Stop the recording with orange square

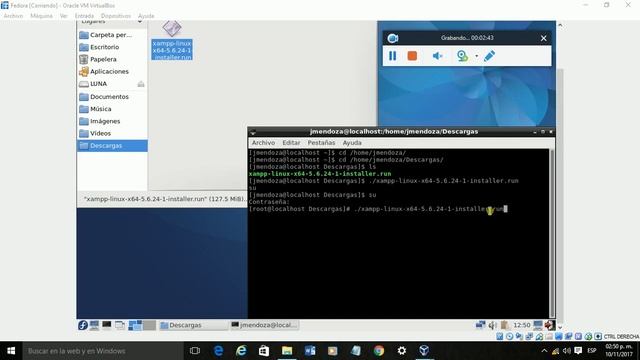click(x=412, y=56)
